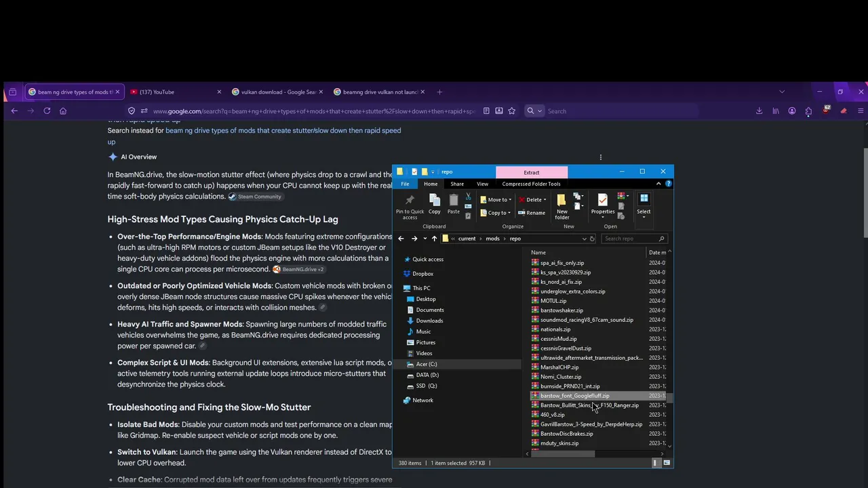Open the list all tabs dropdown
Viewport: 868px width, 488px height.
[x=782, y=92]
